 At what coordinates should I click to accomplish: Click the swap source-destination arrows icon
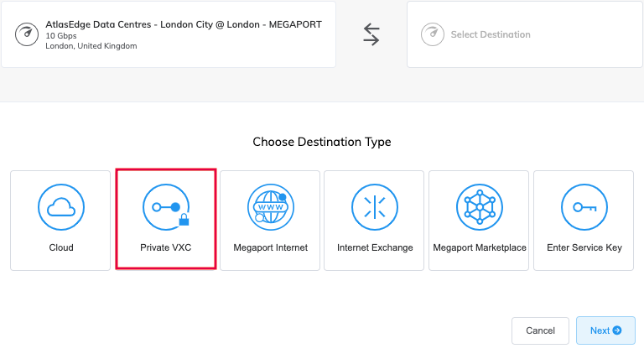pos(371,34)
